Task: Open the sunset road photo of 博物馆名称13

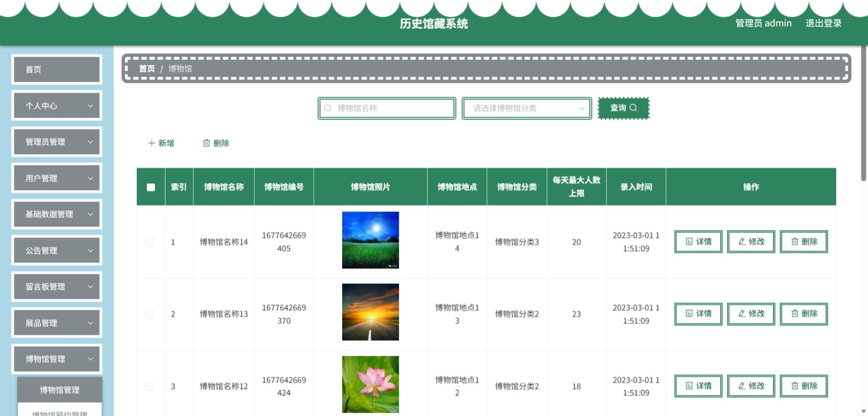Action: tap(371, 312)
